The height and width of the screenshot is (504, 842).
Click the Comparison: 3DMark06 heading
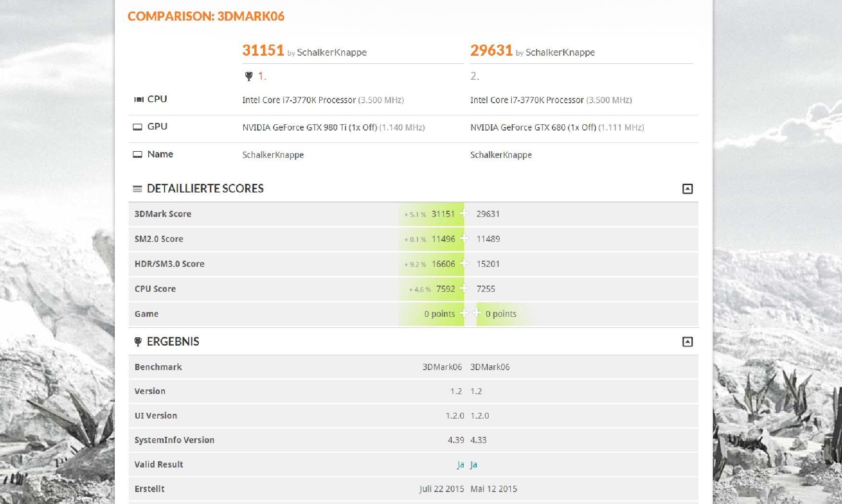tap(206, 16)
